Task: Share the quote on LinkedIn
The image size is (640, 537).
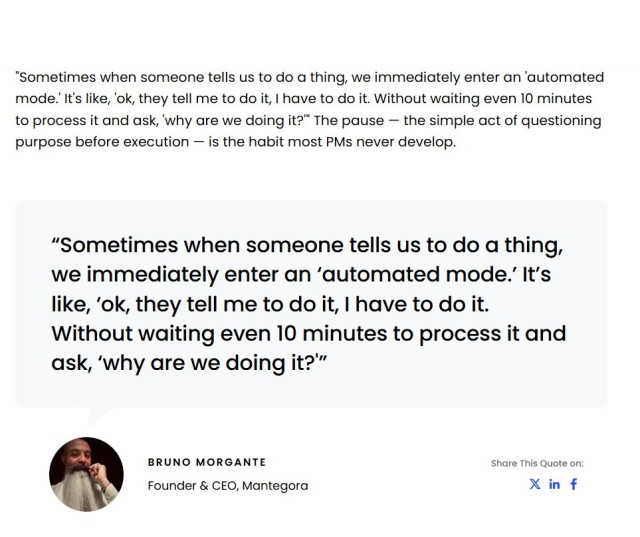Action: click(x=554, y=485)
